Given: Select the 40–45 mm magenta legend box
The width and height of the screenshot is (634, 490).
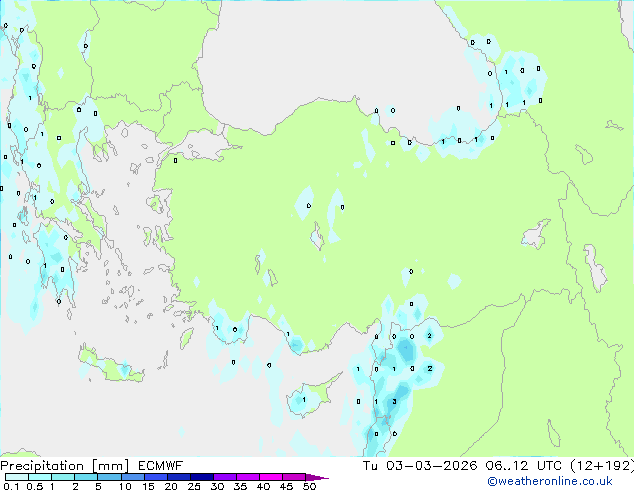Looking at the screenshot, I should [271, 477].
